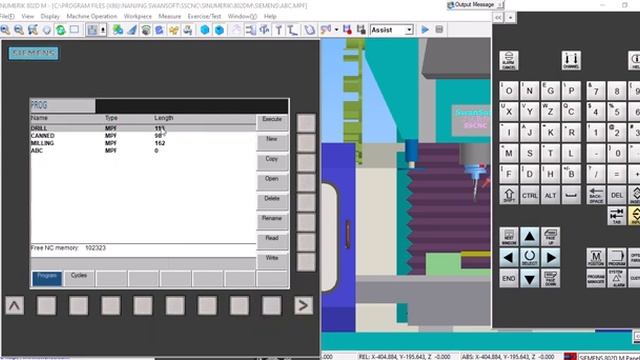Viewport: 640px width, 360px height.
Task: Select the MILLING program row
Action: click(143, 143)
